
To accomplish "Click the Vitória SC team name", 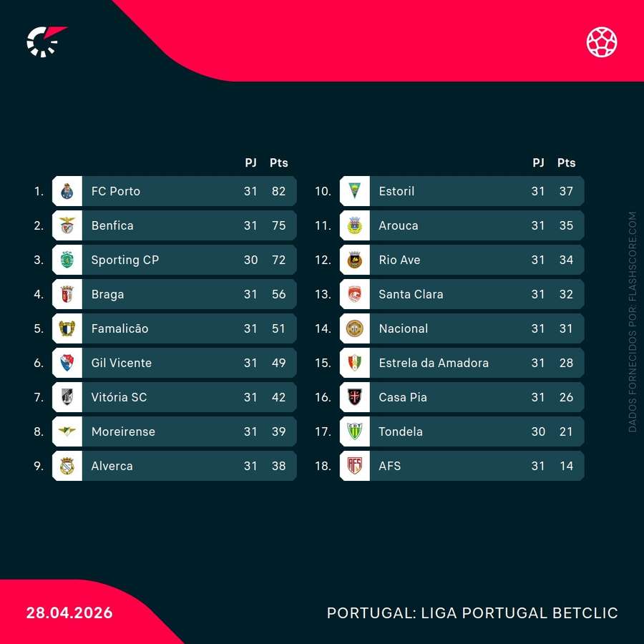I will (119, 397).
